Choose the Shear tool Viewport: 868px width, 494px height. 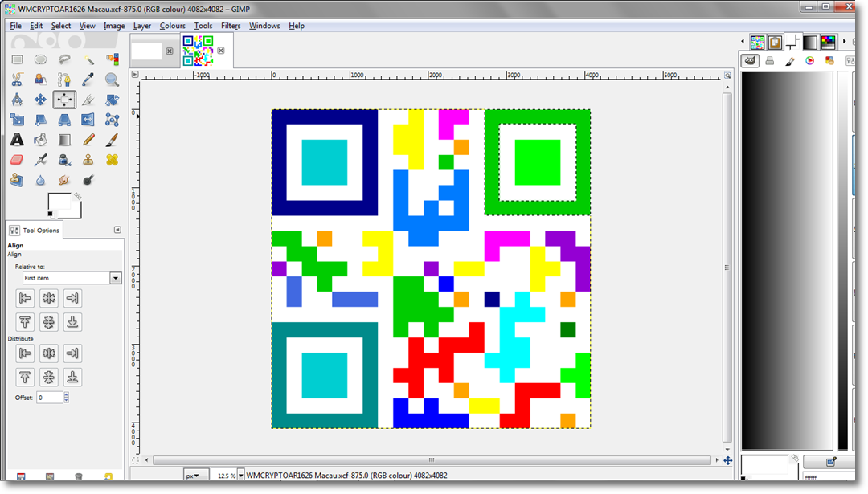point(40,120)
